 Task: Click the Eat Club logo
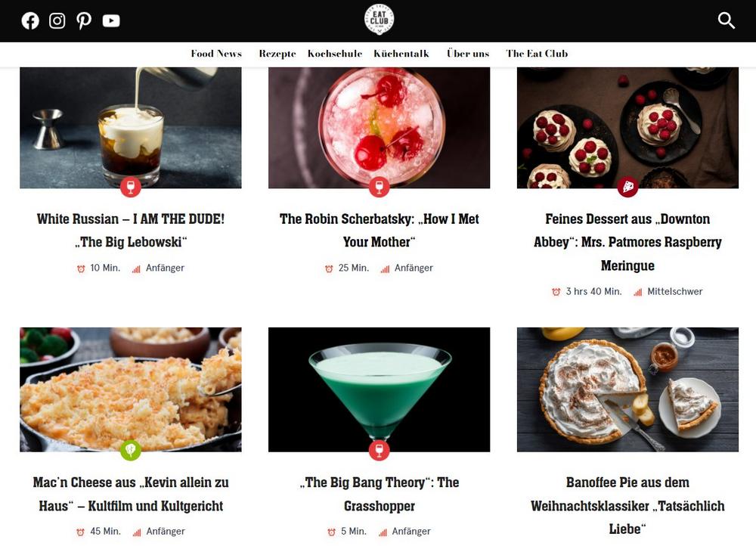pos(379,20)
